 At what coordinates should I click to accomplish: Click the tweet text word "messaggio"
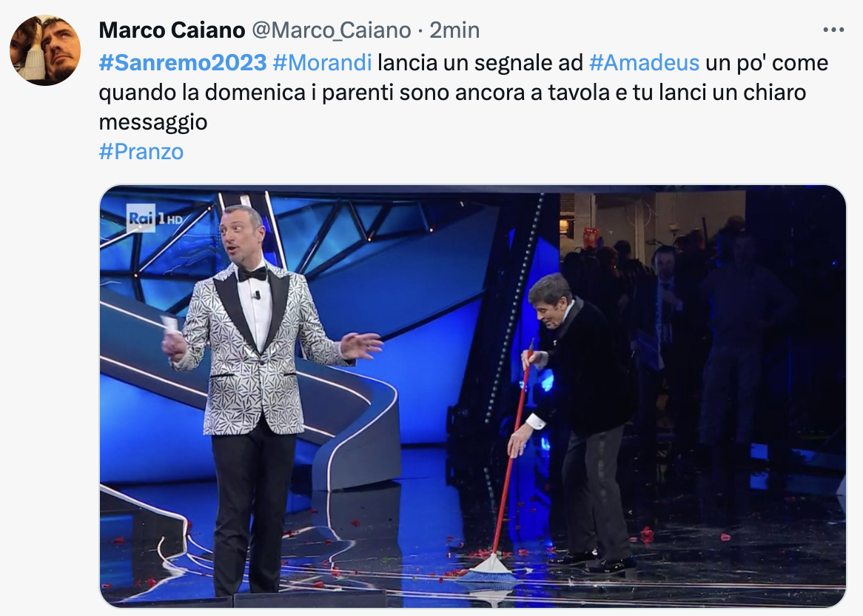[x=153, y=122]
